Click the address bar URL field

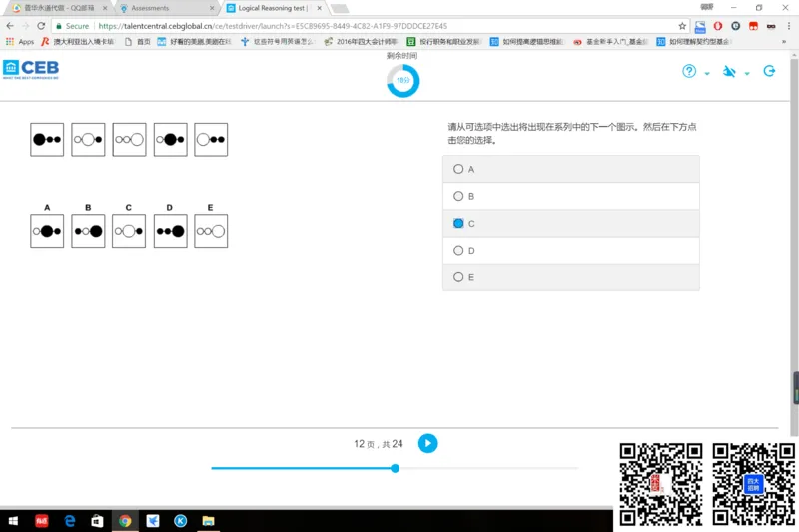[x=372, y=26]
